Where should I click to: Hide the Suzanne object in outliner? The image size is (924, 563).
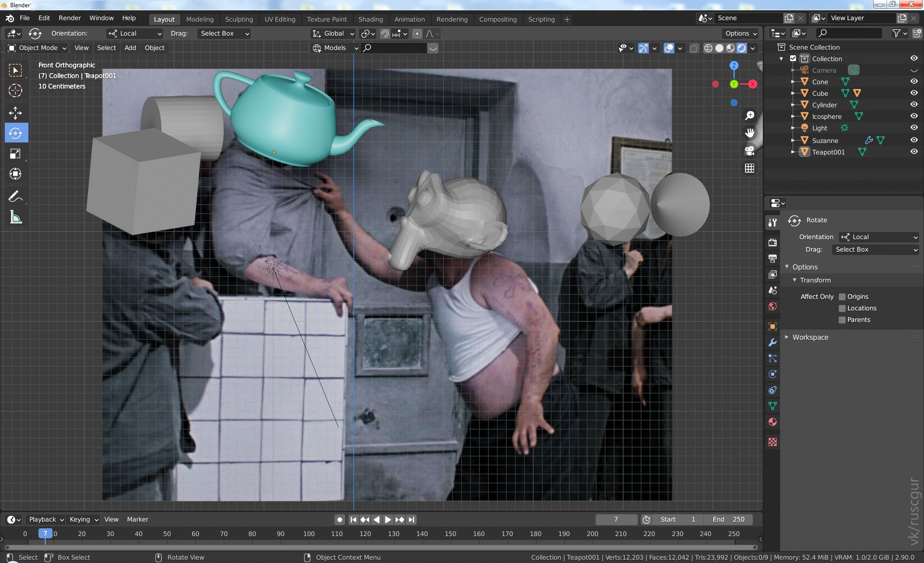[913, 140]
